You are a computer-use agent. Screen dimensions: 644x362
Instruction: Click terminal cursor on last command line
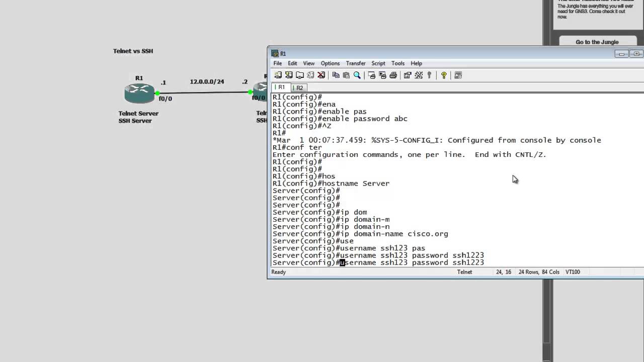pyautogui.click(x=342, y=262)
